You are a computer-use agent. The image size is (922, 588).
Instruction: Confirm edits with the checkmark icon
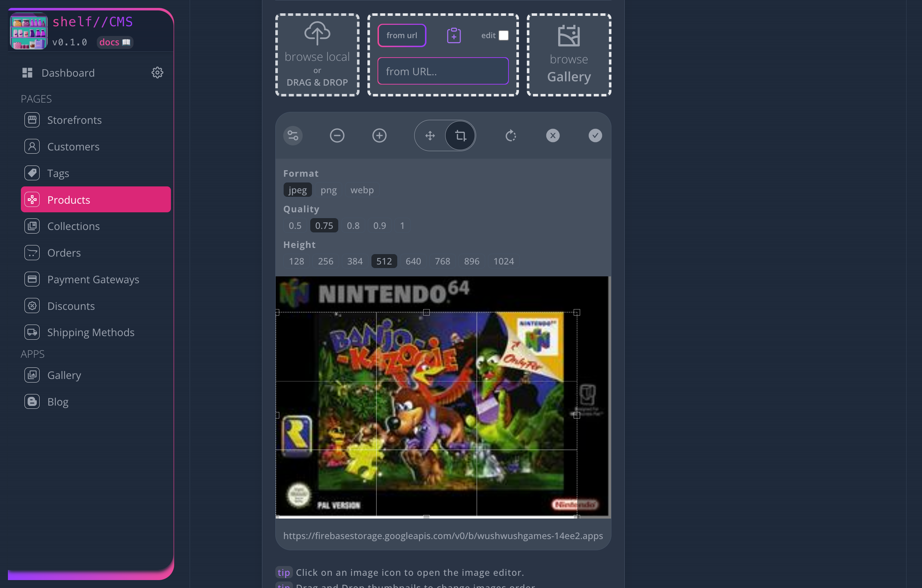point(595,136)
